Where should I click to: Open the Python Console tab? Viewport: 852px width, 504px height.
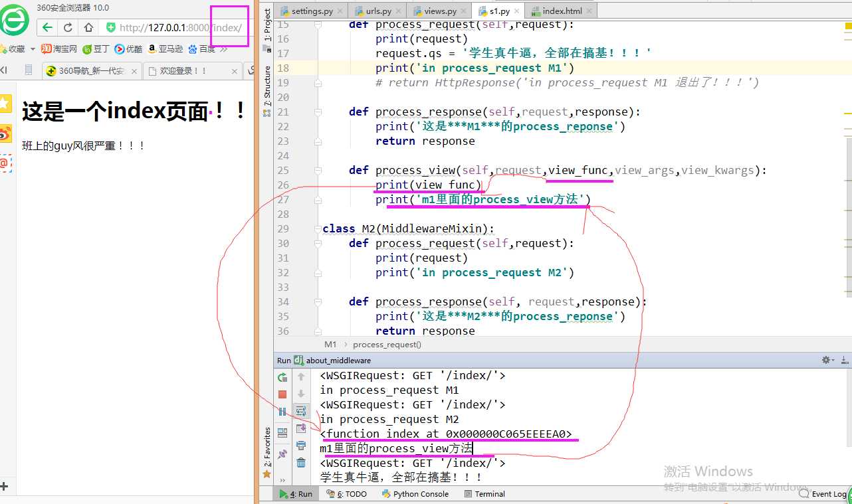click(x=415, y=494)
